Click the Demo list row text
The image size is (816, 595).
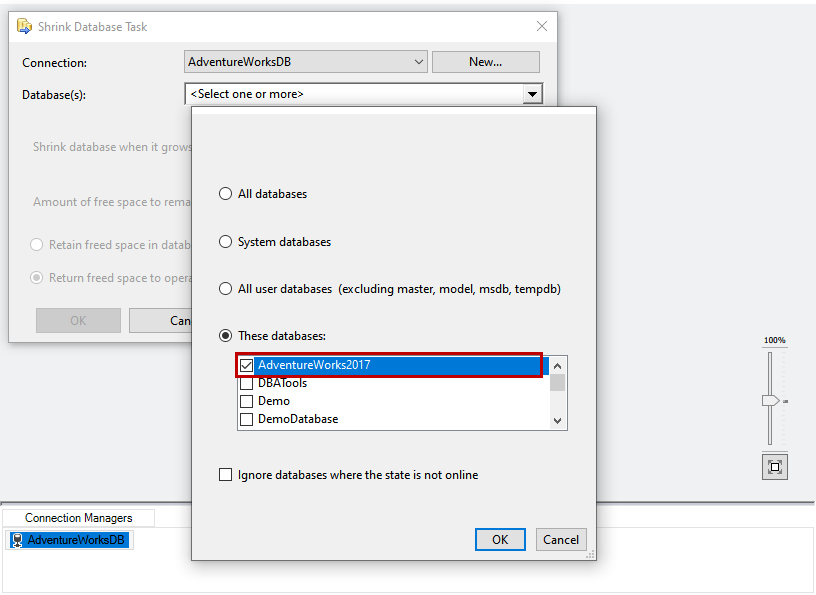tap(274, 401)
